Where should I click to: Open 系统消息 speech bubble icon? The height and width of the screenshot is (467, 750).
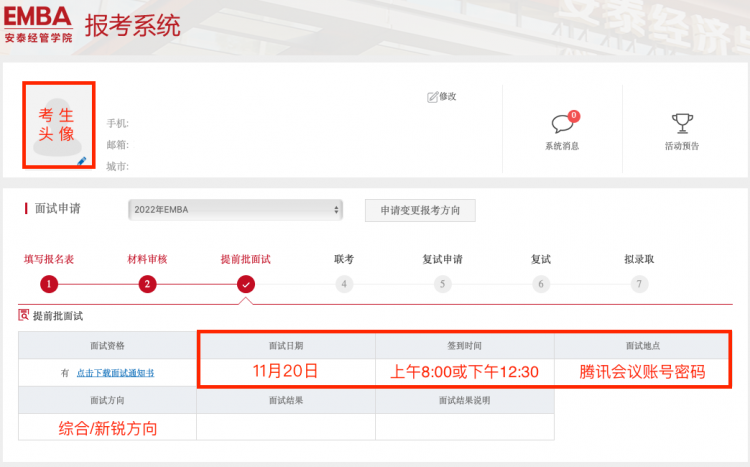click(x=562, y=124)
